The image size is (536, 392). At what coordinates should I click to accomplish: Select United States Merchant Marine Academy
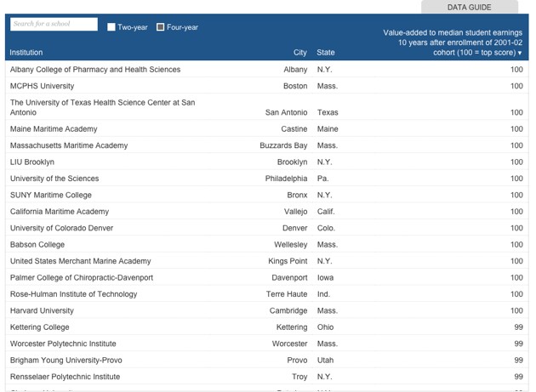click(80, 261)
